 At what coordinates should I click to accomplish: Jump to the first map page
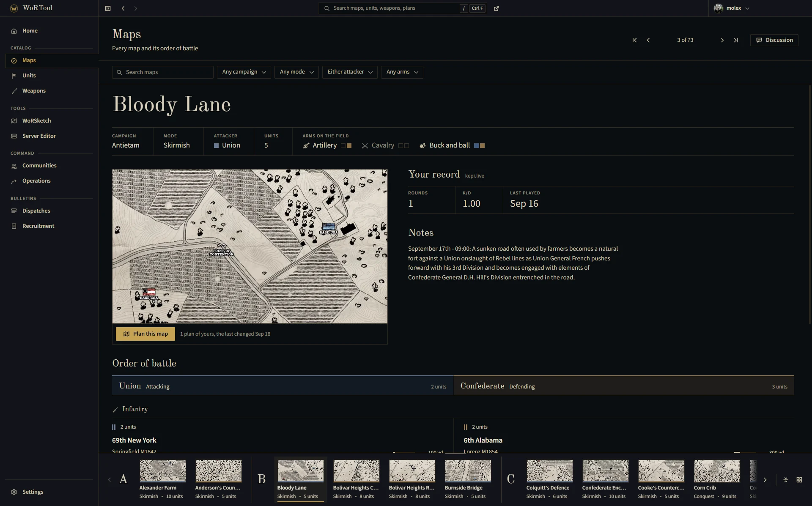[634, 40]
